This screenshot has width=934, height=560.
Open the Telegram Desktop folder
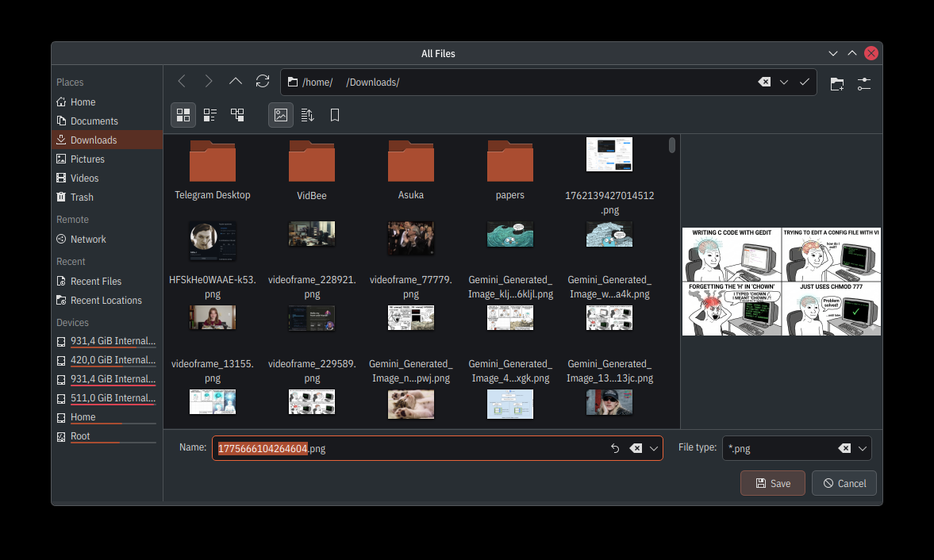click(x=213, y=170)
